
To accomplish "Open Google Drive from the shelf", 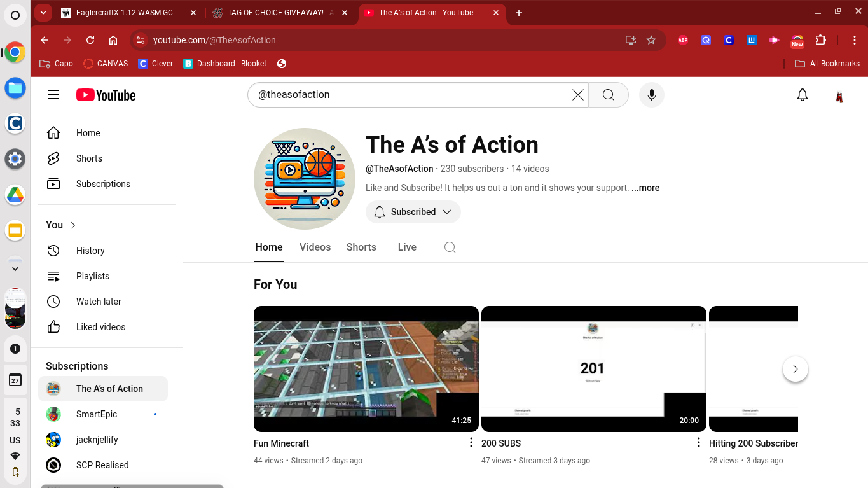I will tap(15, 195).
